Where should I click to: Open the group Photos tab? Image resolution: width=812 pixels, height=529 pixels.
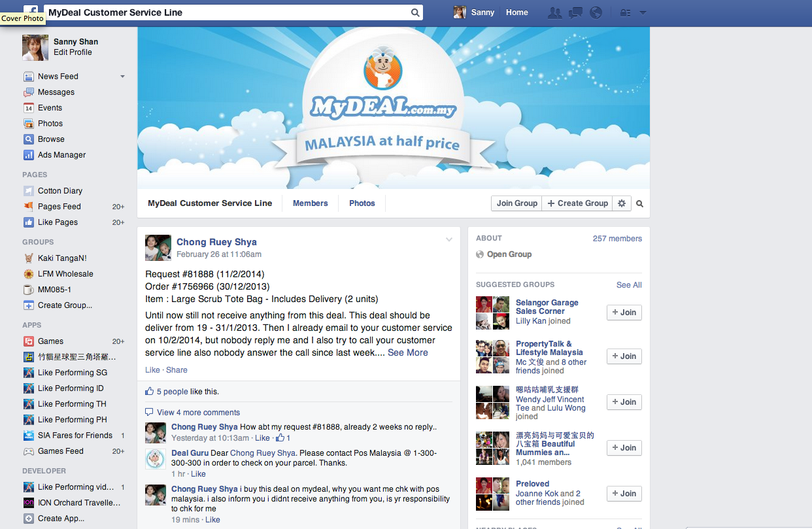pyautogui.click(x=362, y=203)
